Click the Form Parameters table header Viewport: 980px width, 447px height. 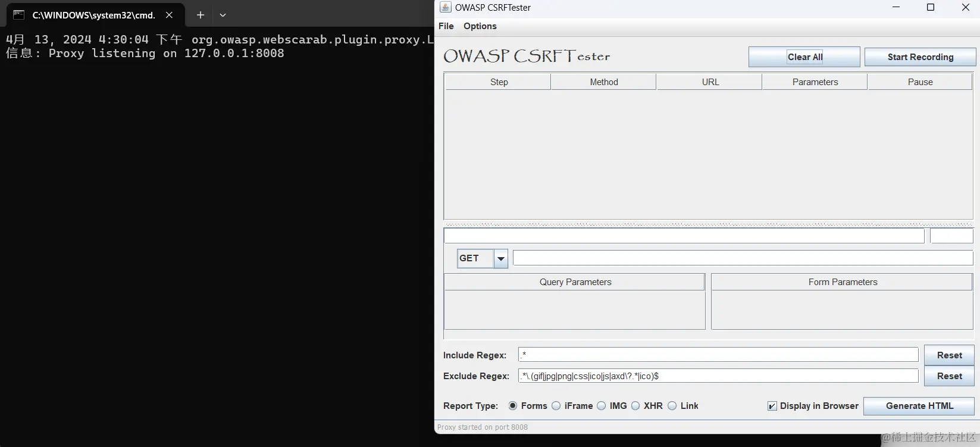coord(842,282)
